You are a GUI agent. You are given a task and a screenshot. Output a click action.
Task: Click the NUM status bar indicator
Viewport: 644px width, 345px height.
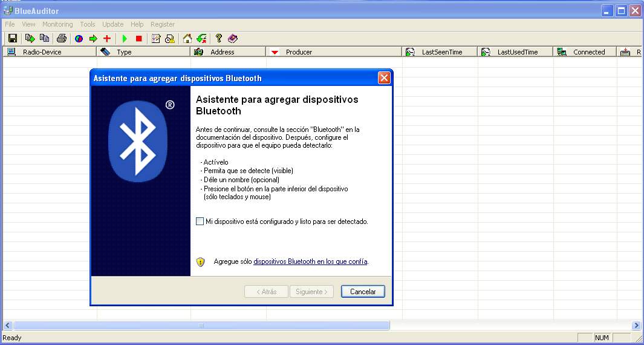[602, 338]
